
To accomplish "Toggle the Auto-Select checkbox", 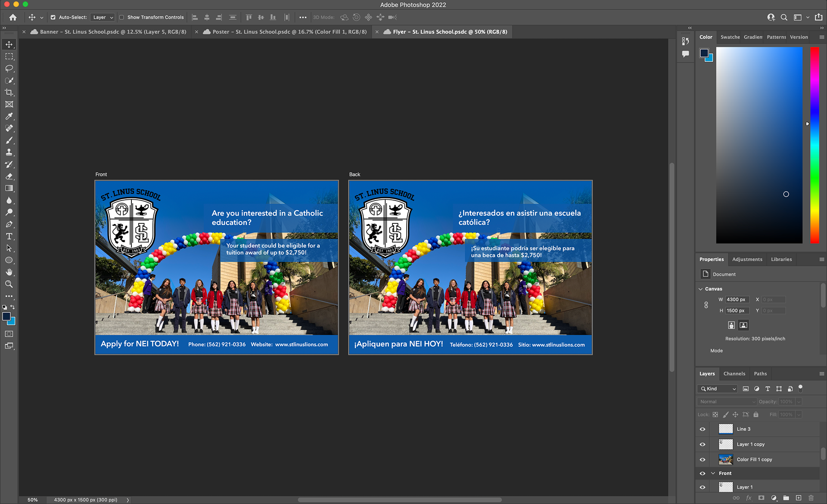I will pos(53,18).
